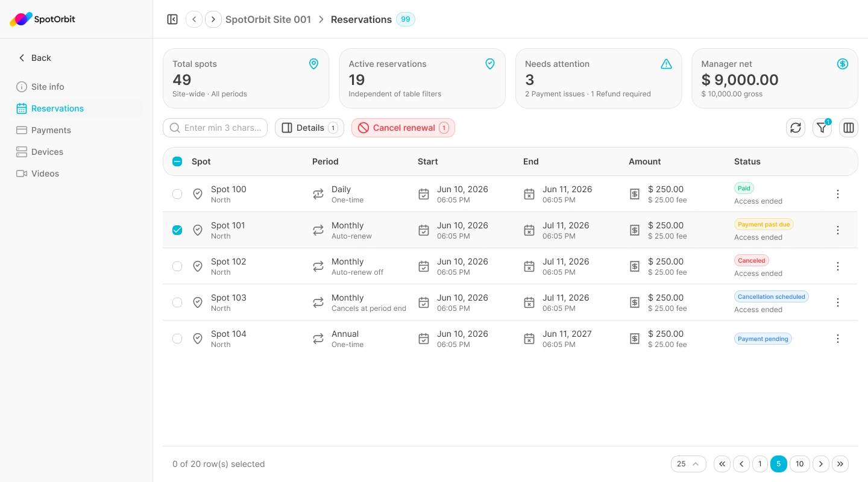Open the rows-per-page dropdown

click(688, 464)
